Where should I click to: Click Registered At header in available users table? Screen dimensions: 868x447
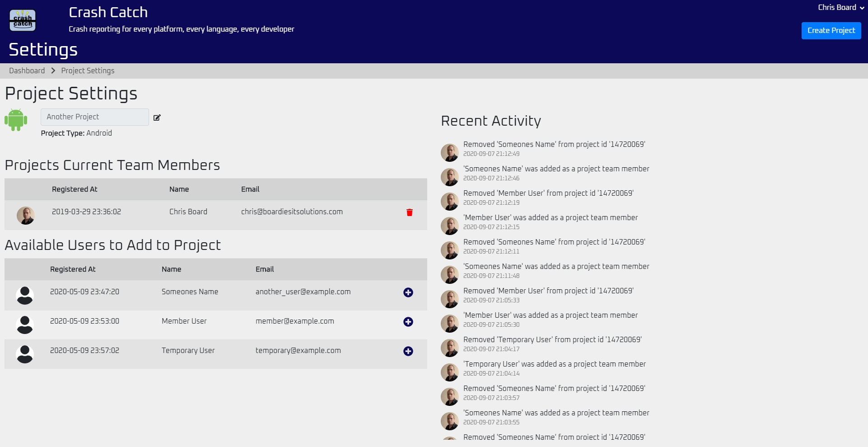(x=73, y=269)
